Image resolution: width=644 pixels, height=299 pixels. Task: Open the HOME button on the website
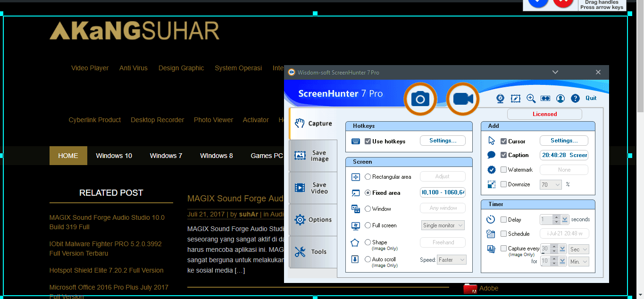[x=68, y=156]
